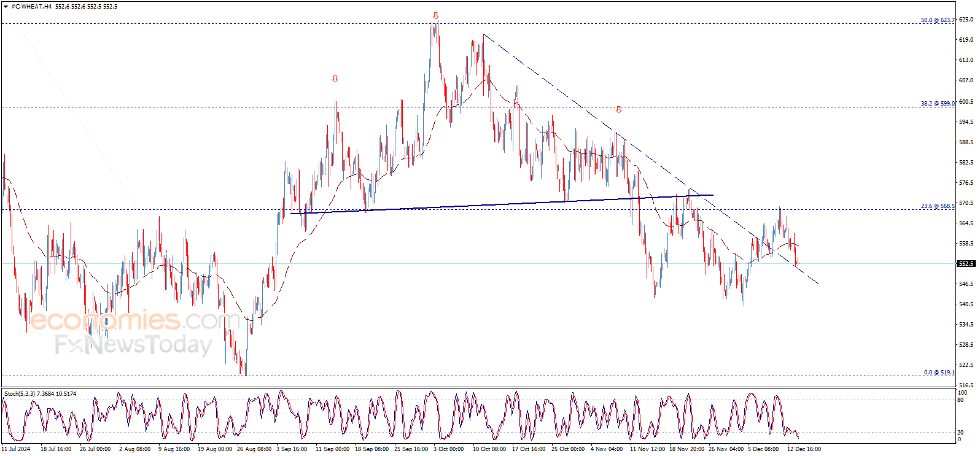Select the red arrow above the September 600 high
This screenshot has width=980, height=456.
point(335,79)
